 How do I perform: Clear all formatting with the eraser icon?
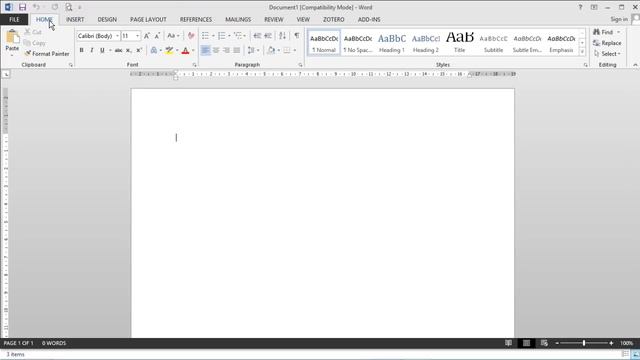[191, 36]
